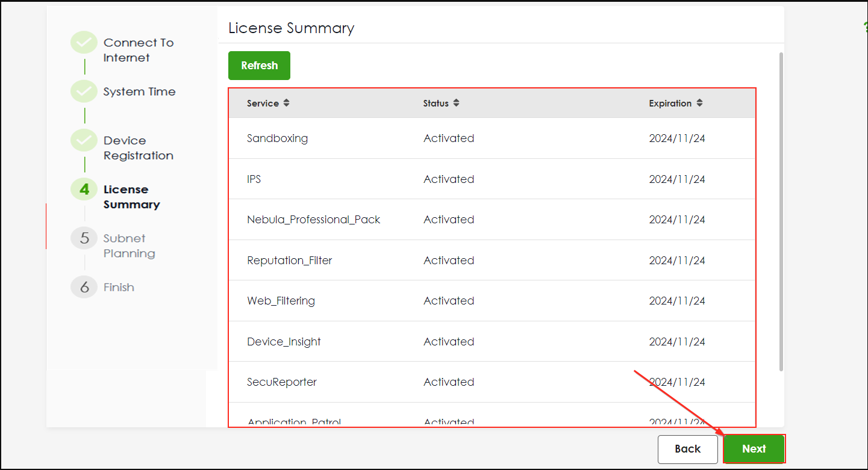Select the Device Registration step label
Screen dimensions: 868x470
pyautogui.click(x=138, y=148)
